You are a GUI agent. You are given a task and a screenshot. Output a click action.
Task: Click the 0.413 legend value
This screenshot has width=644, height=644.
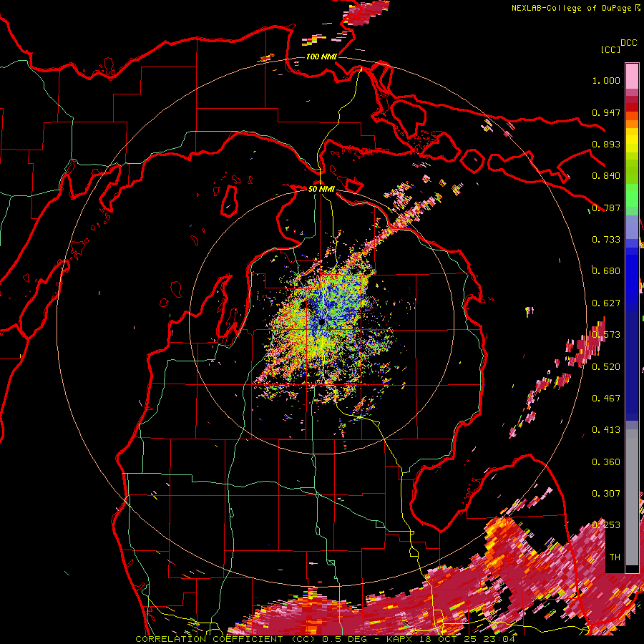coord(606,430)
